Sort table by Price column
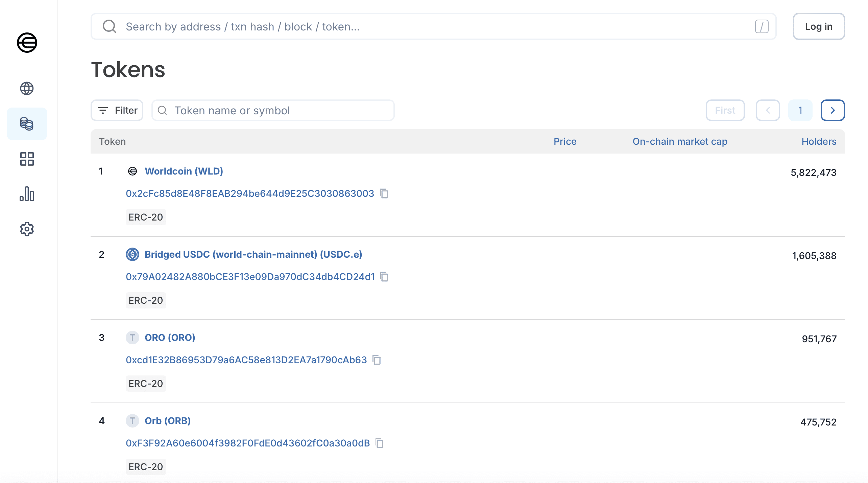Image resolution: width=868 pixels, height=483 pixels. pyautogui.click(x=565, y=141)
